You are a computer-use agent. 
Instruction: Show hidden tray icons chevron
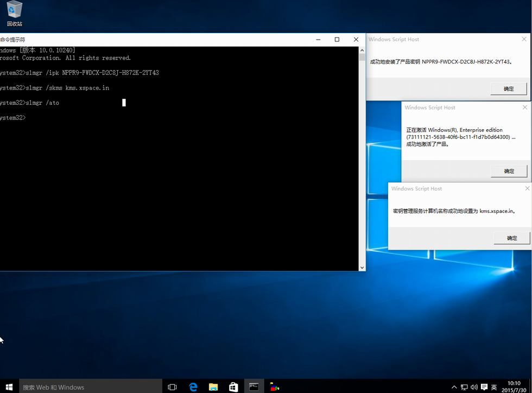pyautogui.click(x=454, y=387)
